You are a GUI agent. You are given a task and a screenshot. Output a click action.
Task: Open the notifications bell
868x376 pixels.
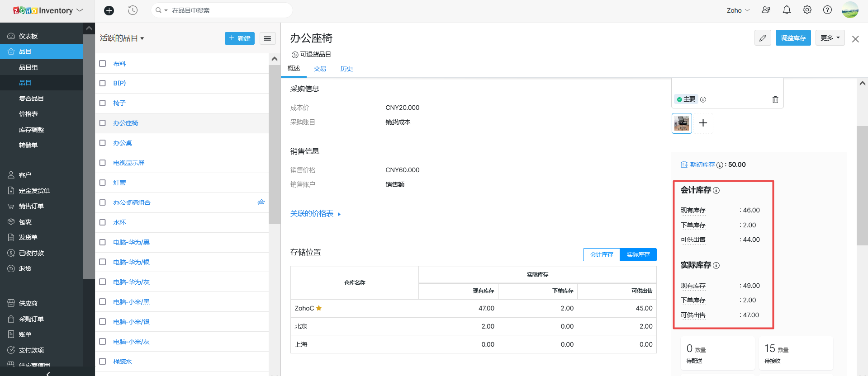coord(787,10)
